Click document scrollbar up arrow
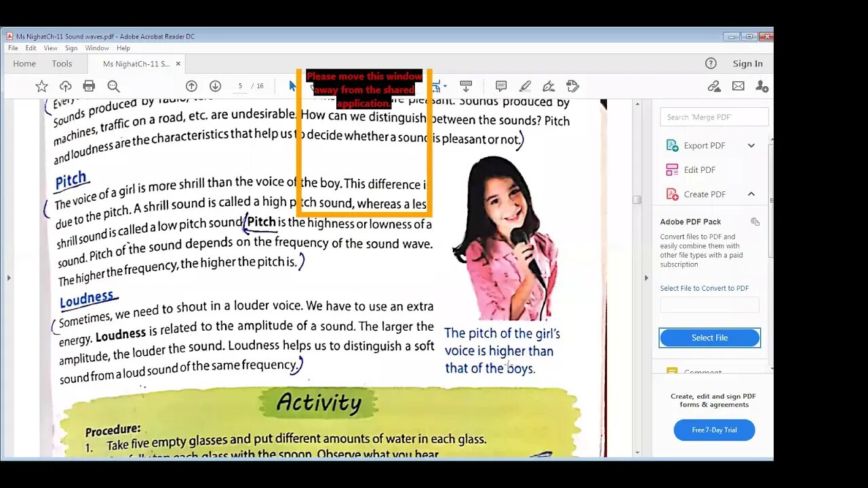 [x=637, y=104]
